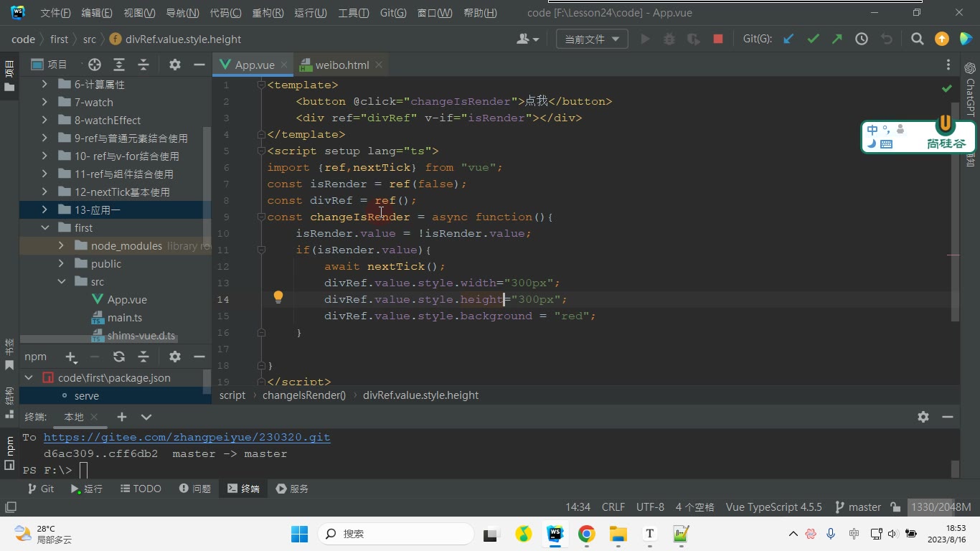The width and height of the screenshot is (980, 551).
Task: Select the 本地 terminal tab
Action: tap(74, 417)
